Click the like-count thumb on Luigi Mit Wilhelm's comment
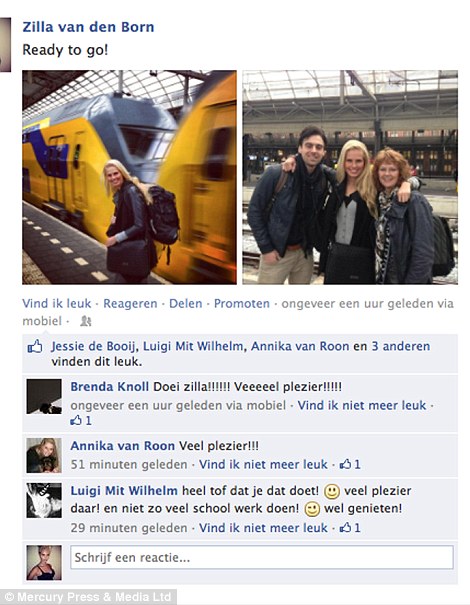The image size is (470, 605). (x=345, y=527)
